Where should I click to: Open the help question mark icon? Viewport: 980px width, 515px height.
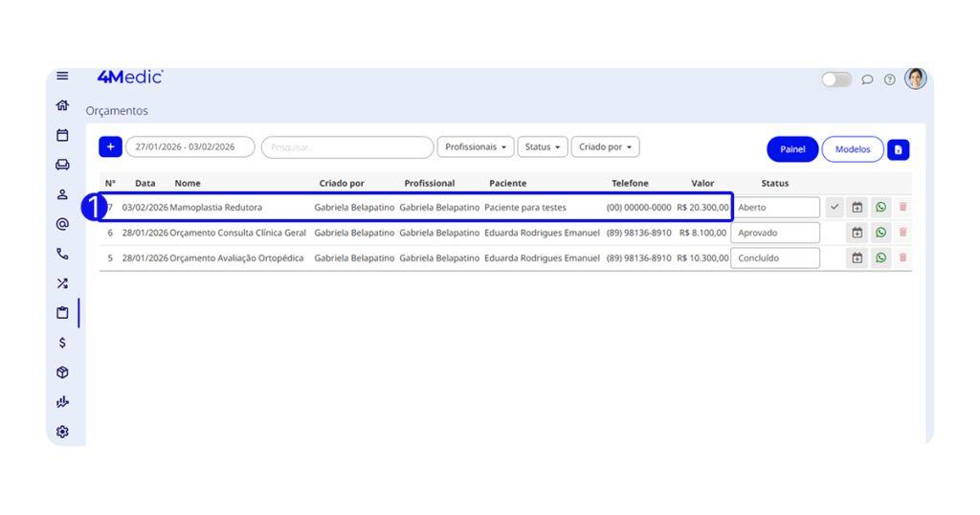tap(889, 79)
